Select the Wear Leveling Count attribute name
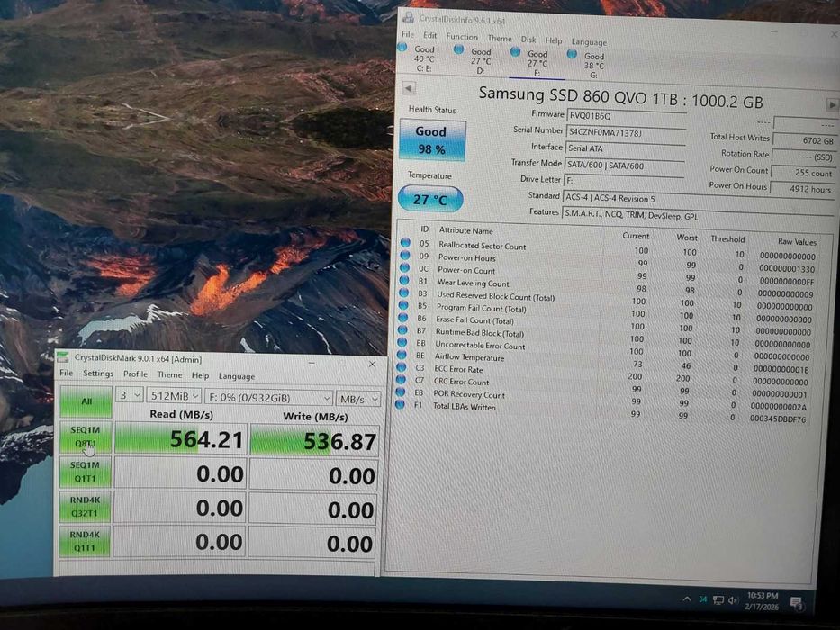 coord(473,283)
